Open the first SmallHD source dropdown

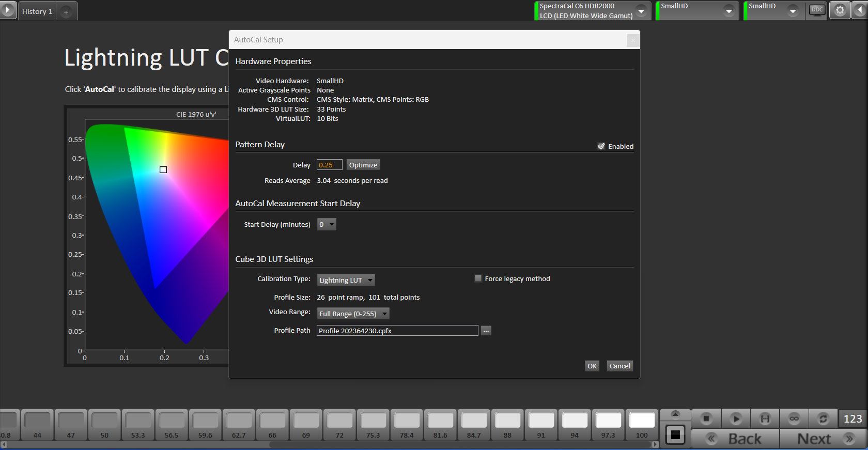729,11
